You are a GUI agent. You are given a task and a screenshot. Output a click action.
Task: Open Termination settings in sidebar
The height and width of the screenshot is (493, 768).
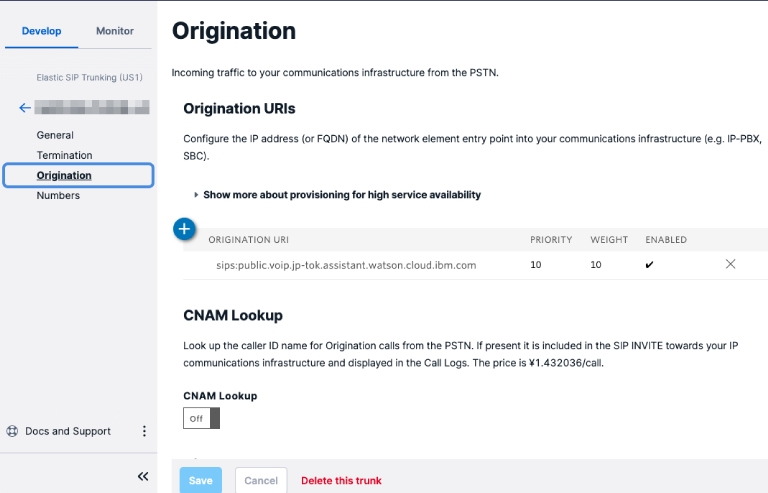click(64, 155)
